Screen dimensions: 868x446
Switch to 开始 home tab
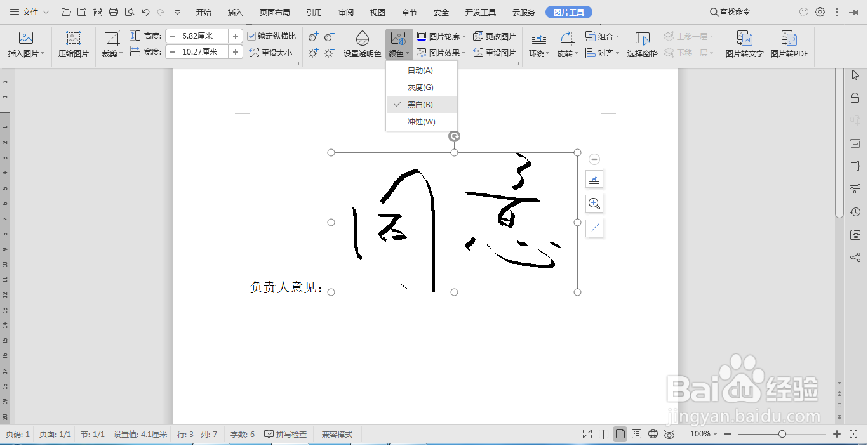[x=204, y=12]
